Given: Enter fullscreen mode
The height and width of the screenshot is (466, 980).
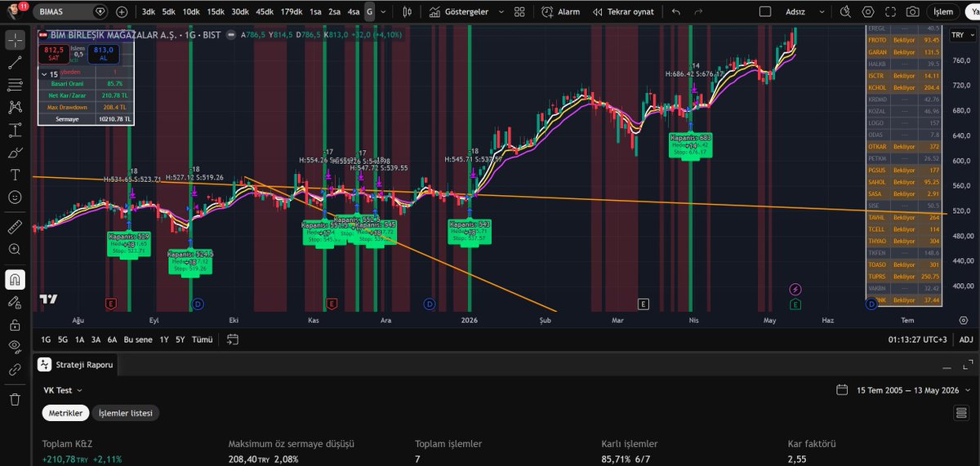Looking at the screenshot, I should (889, 12).
